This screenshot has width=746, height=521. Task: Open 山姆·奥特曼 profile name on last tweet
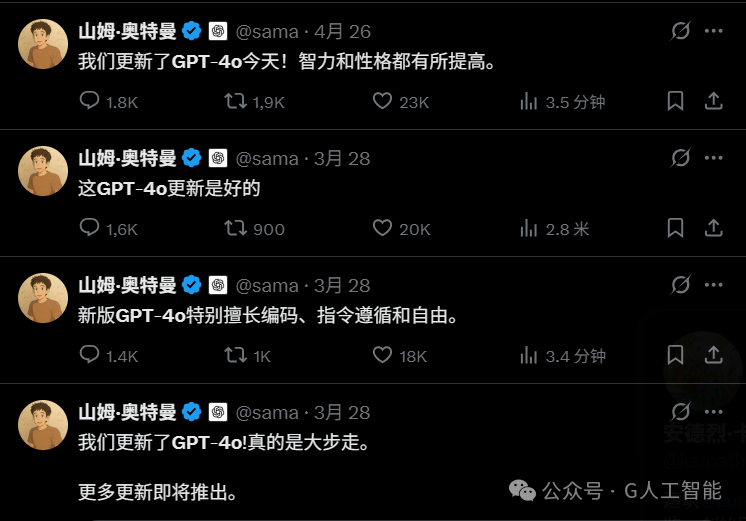click(x=127, y=413)
